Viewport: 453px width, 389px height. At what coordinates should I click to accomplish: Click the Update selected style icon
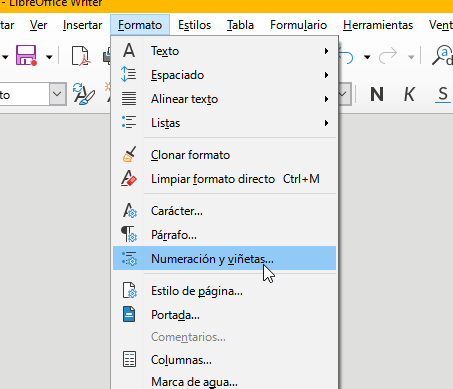click(x=84, y=94)
